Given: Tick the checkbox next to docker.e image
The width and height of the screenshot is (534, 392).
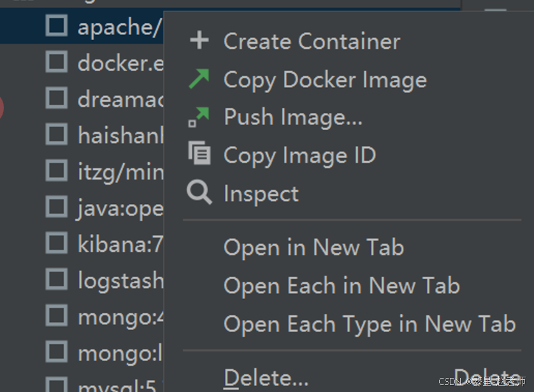Looking at the screenshot, I should 57,62.
